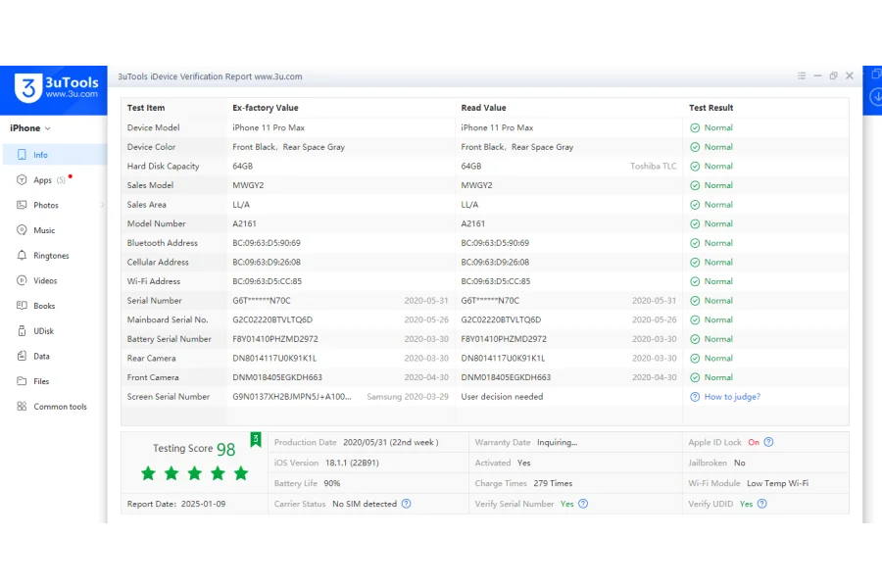Screen dimensions: 882x588
Task: Click the Ex-factory Value column header
Action: pos(265,108)
